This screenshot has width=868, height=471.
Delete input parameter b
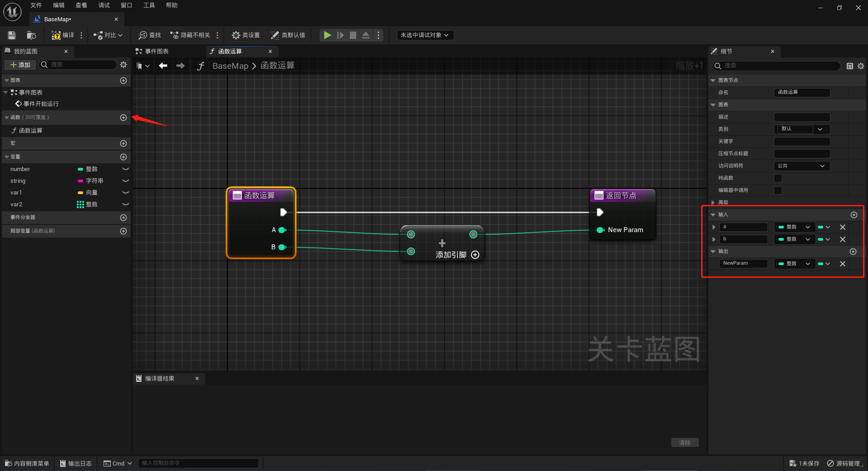tap(843, 239)
